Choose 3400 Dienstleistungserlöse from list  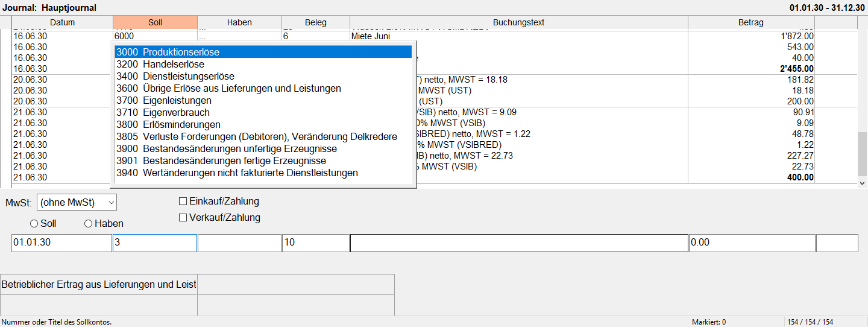point(263,77)
